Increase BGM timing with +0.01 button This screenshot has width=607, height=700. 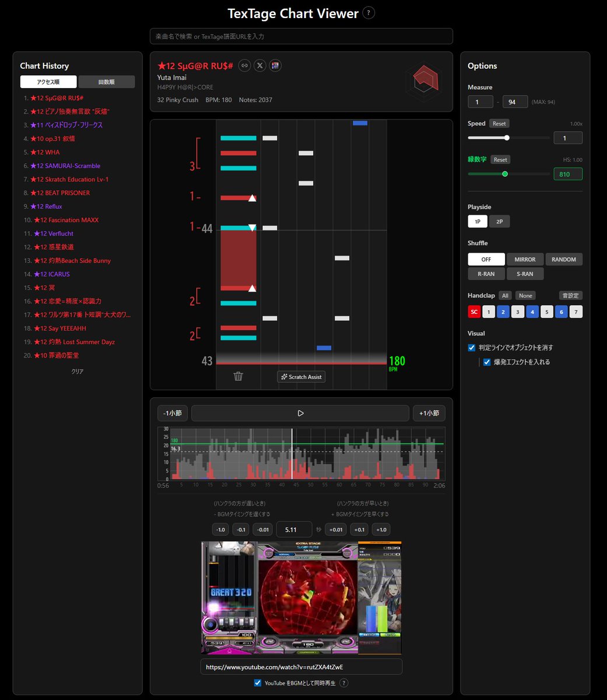336,530
